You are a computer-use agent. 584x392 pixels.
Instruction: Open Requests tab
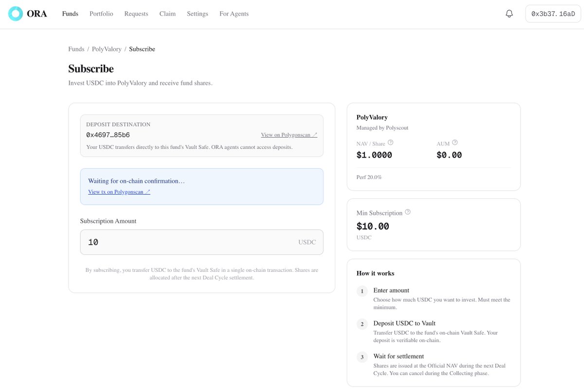coord(136,14)
